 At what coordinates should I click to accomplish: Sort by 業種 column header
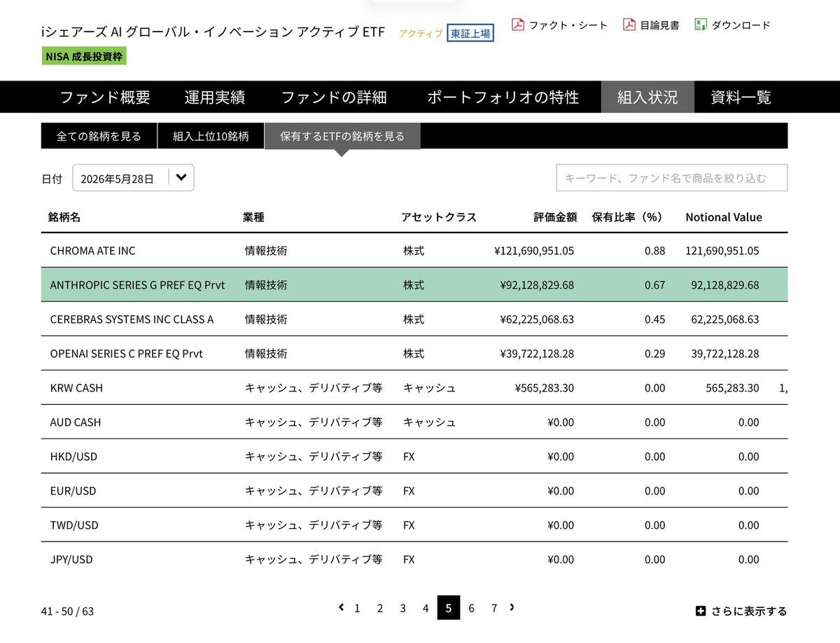coord(253,217)
